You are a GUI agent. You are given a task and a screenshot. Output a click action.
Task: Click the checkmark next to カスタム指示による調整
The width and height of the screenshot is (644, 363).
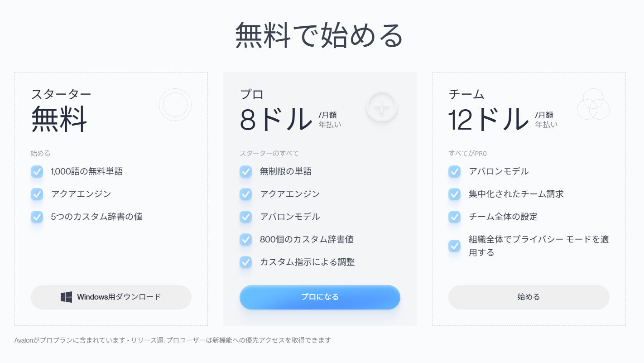point(245,262)
